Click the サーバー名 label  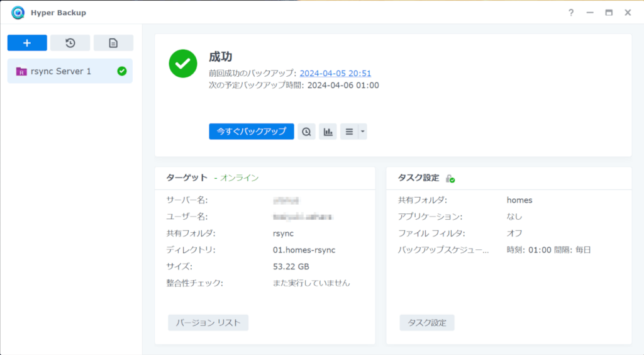(187, 200)
